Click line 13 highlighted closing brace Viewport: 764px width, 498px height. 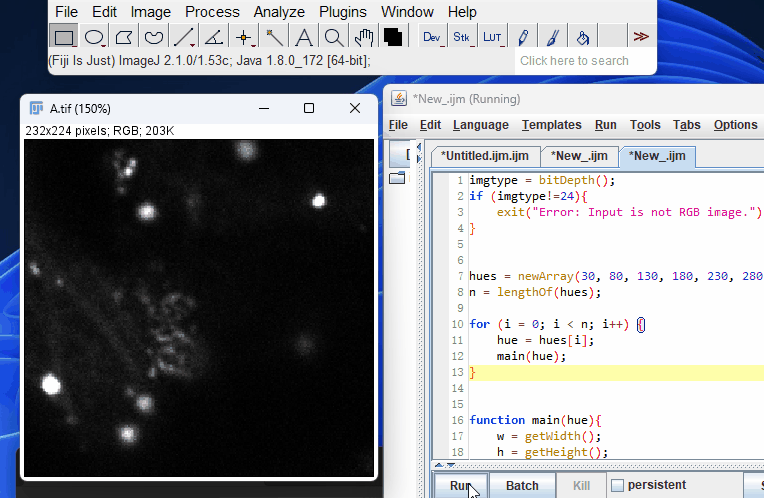tap(472, 373)
